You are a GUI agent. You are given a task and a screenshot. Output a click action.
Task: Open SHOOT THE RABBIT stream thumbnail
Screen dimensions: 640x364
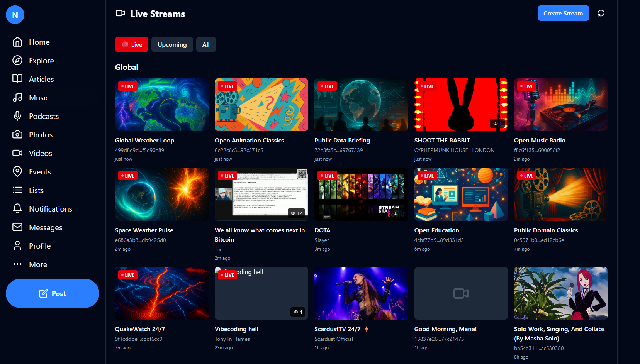point(460,105)
